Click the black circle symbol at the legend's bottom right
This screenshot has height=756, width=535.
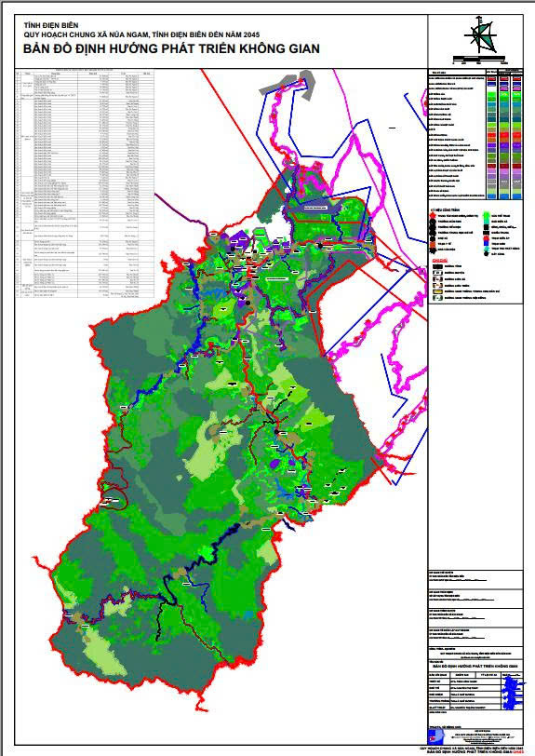coord(487,253)
